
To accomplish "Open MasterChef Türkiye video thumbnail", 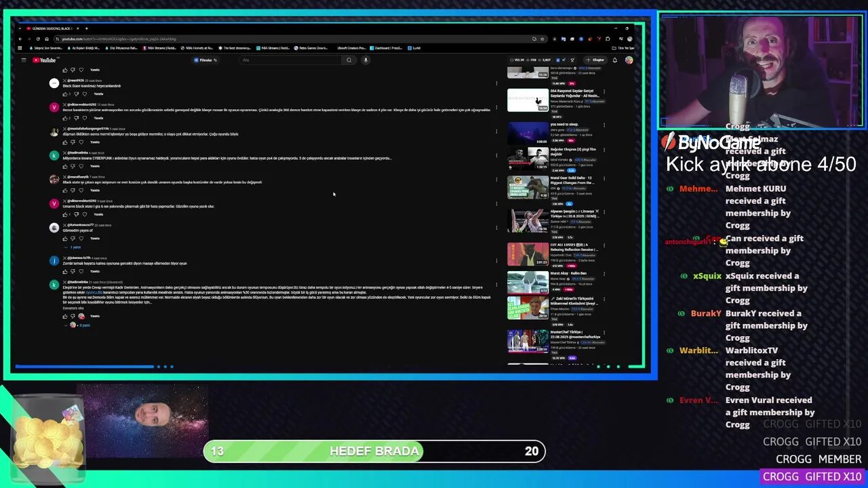I will pyautogui.click(x=528, y=341).
